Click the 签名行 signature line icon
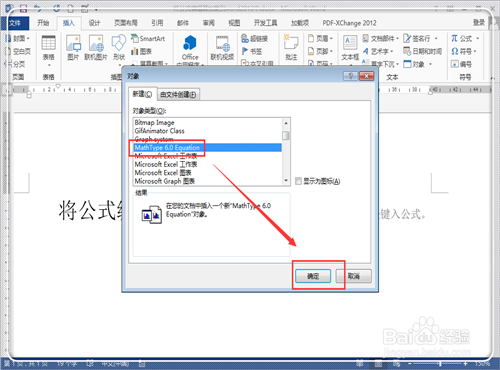The height and width of the screenshot is (370, 500). (407, 39)
